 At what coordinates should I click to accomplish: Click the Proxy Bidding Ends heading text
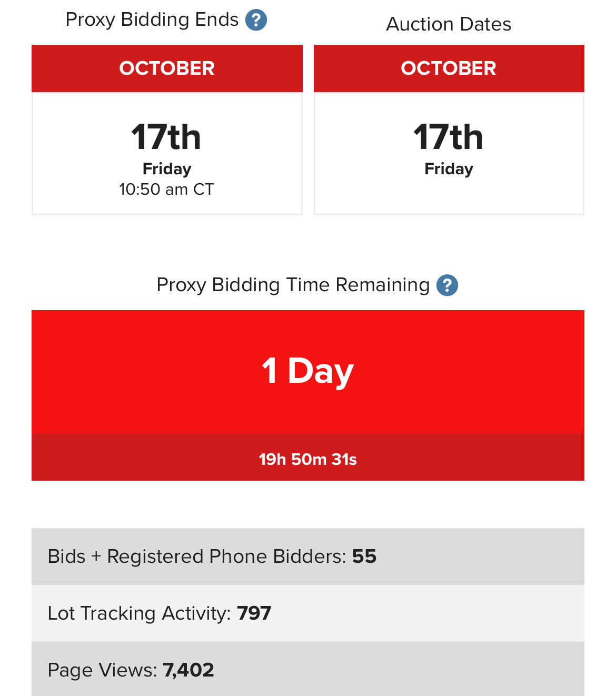[152, 20]
